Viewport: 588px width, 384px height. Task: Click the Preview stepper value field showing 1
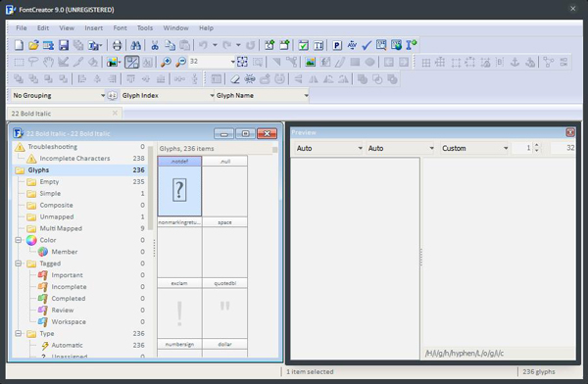(522, 148)
